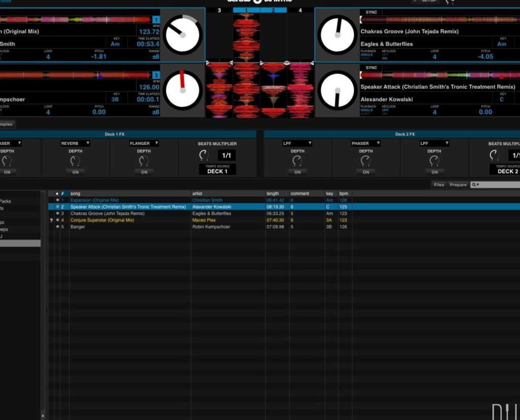This screenshot has width=520, height=420.
Task: Open the Flanger effect dropdown
Action: pos(144,144)
